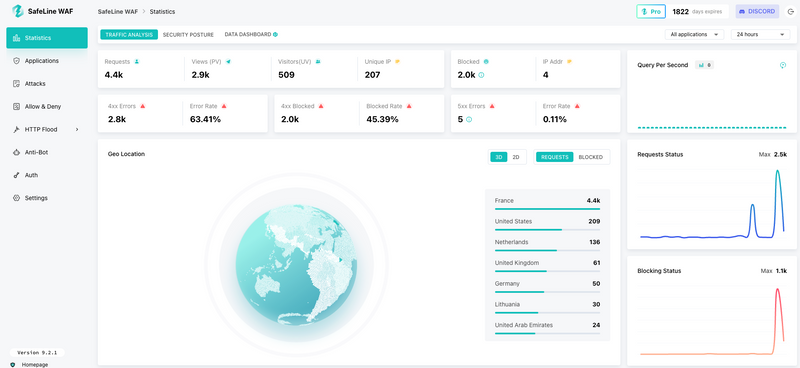Click the Discord button

(x=757, y=11)
